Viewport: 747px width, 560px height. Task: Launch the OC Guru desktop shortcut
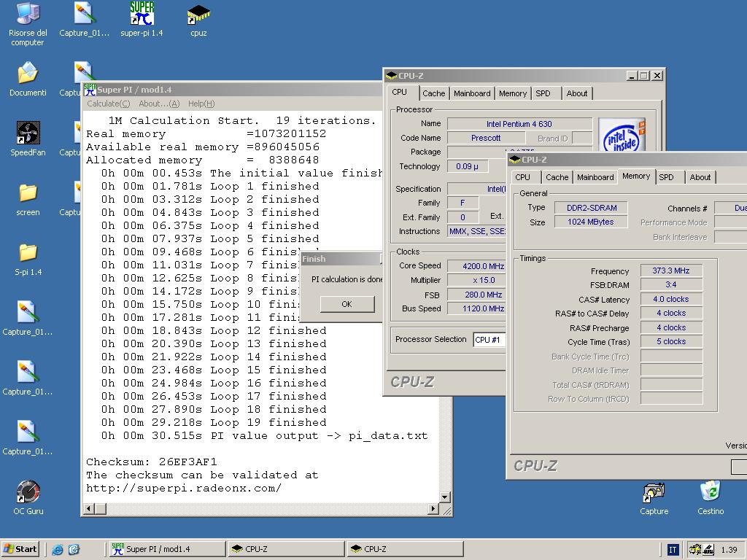[28, 497]
